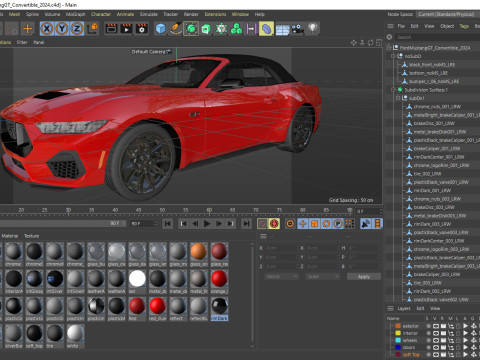The height and width of the screenshot is (360, 480).
Task: Collapse the noSubD tree node
Action: tap(393, 56)
